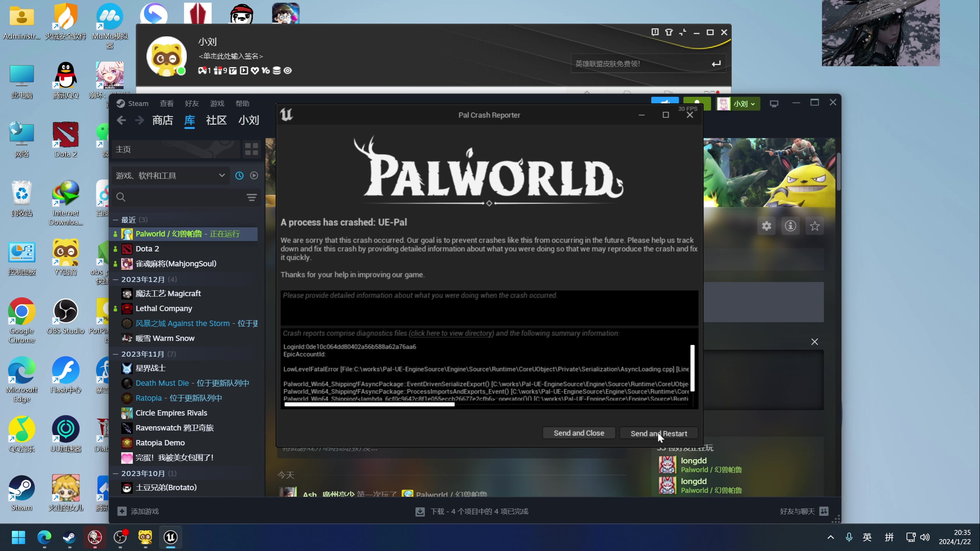Close the side panel with X in Steam

(815, 342)
